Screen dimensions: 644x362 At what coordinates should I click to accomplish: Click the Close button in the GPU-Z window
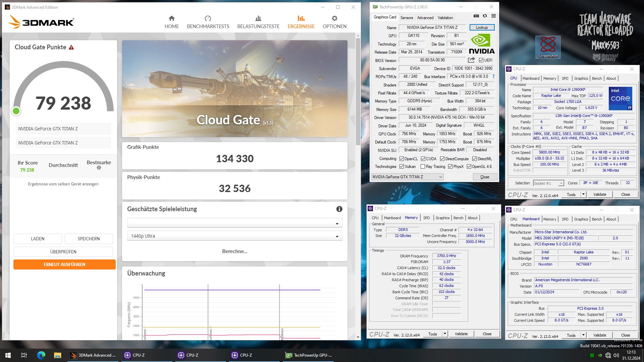pyautogui.click(x=485, y=177)
